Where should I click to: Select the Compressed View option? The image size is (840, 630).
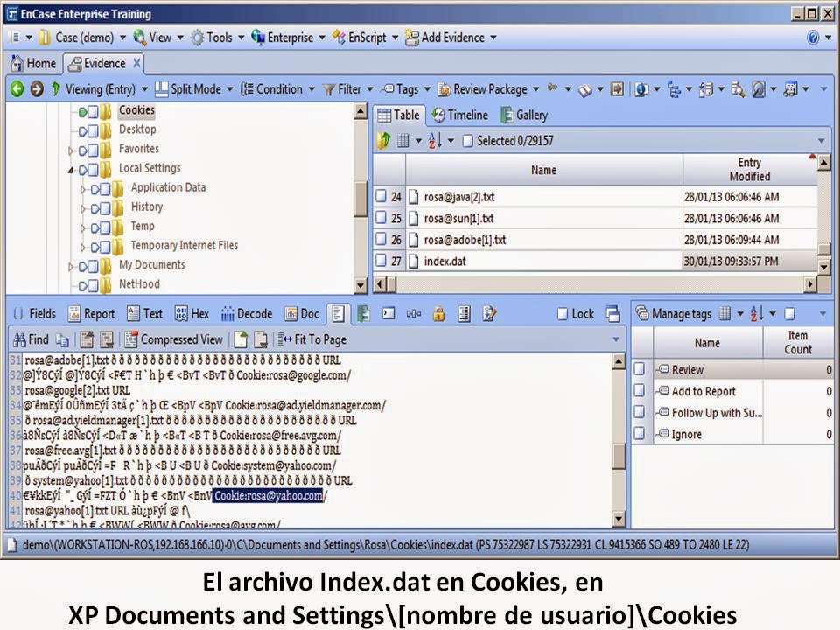(x=174, y=339)
